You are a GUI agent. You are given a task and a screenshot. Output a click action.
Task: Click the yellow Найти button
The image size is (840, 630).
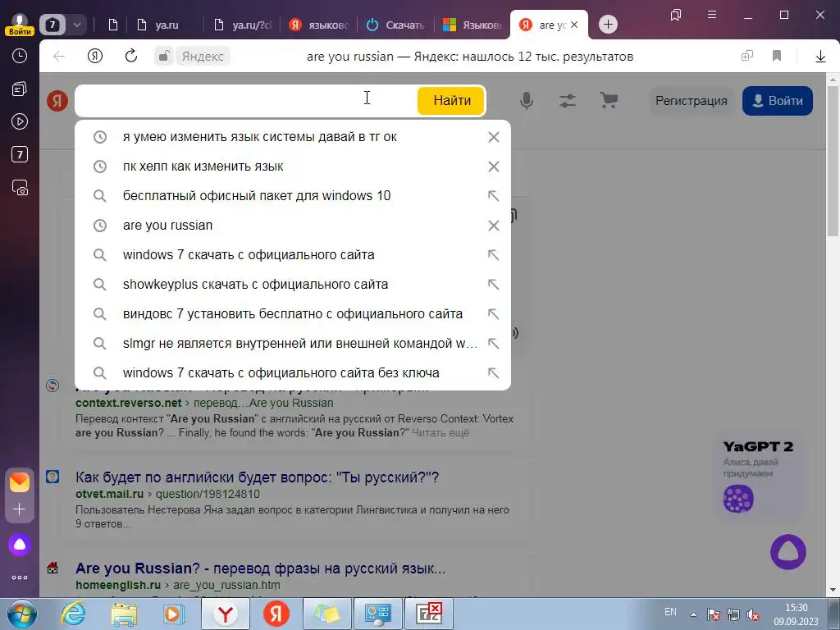click(x=452, y=101)
